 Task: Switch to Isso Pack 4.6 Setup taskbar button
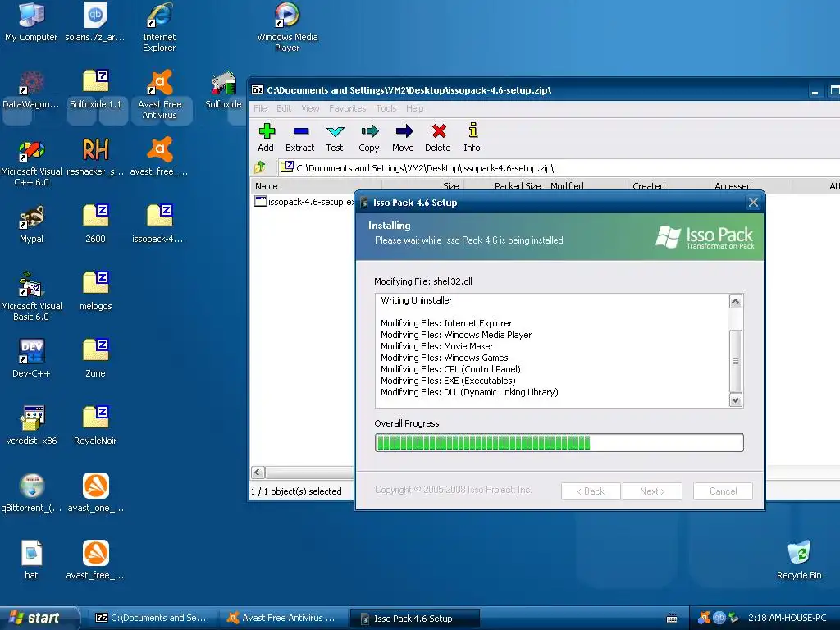pos(414,619)
